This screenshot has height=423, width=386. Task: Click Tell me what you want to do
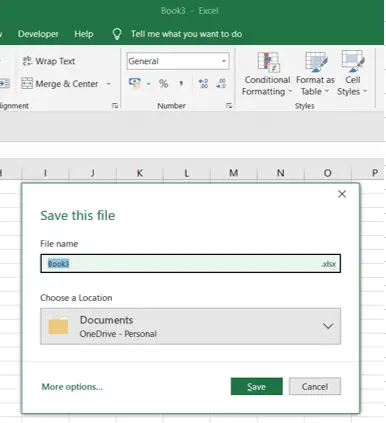(186, 34)
